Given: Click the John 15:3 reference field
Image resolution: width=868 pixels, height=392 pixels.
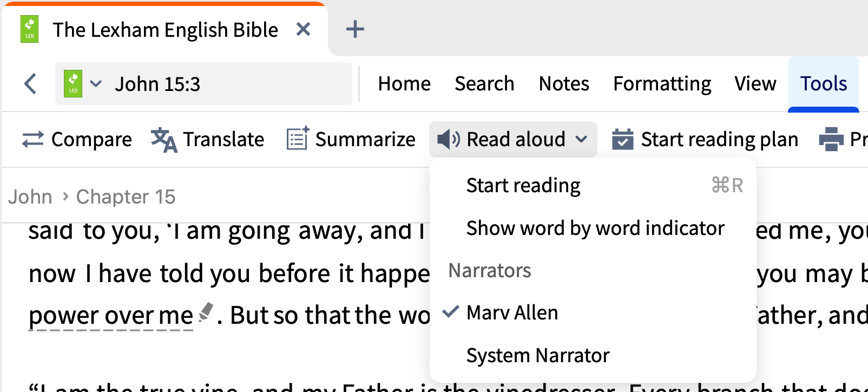Looking at the screenshot, I should tap(203, 84).
